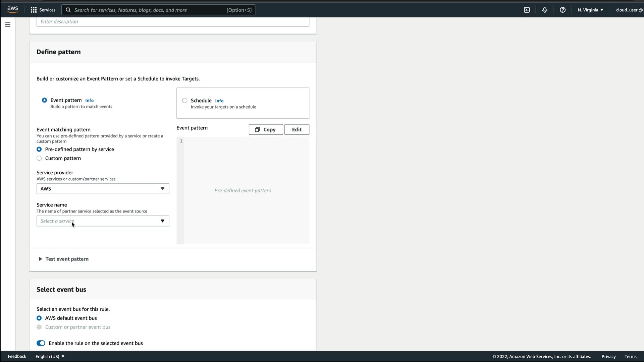Expand the hamburger side navigation menu
Viewport: 644px width, 362px height.
[x=8, y=24]
